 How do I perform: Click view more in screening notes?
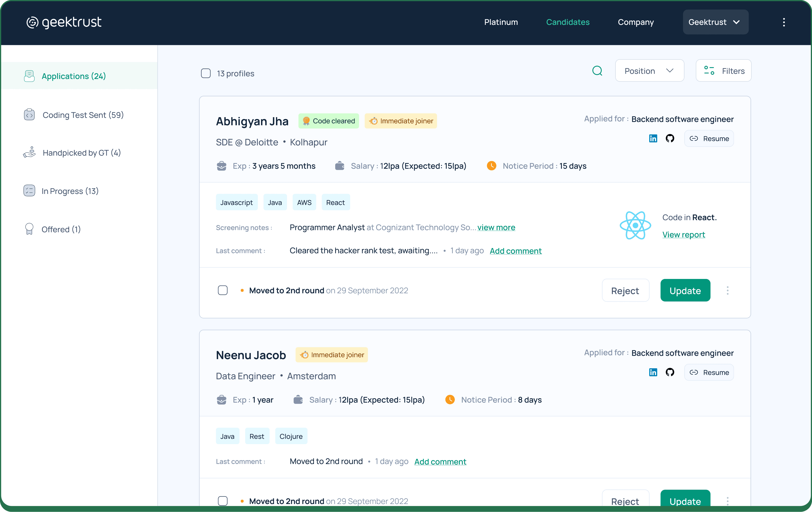496,228
